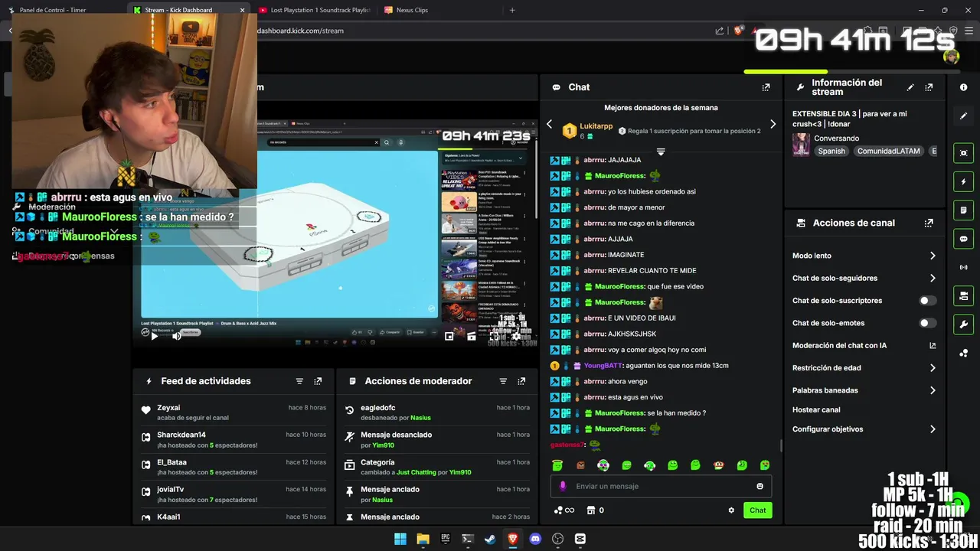Open Discord from the taskbar

(x=535, y=539)
